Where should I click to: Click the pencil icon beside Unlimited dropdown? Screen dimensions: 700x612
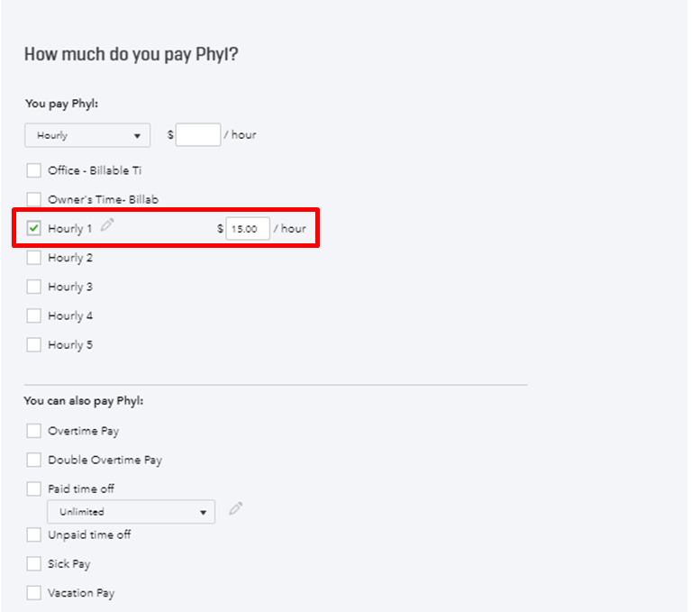click(x=236, y=509)
